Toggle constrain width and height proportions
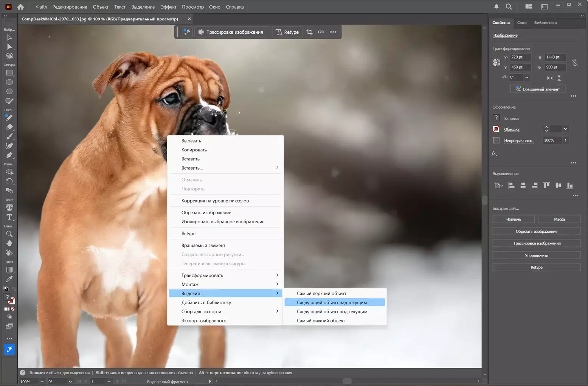Screen dimensions: 588x386 (575, 62)
